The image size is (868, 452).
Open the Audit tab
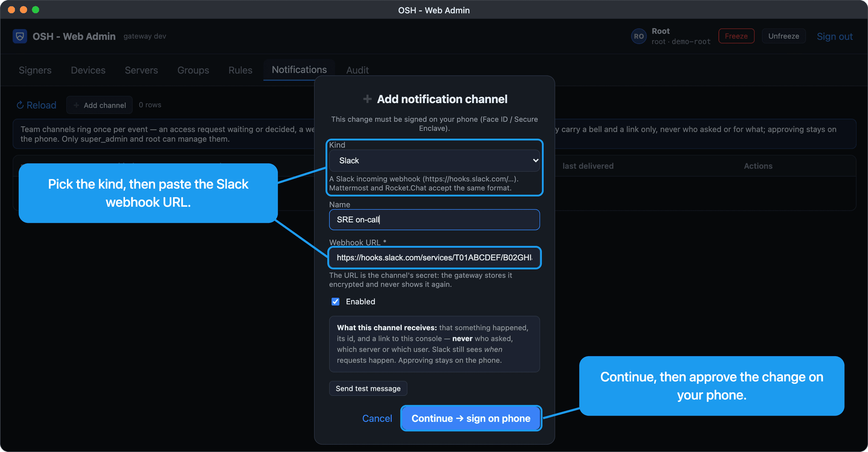(x=357, y=70)
